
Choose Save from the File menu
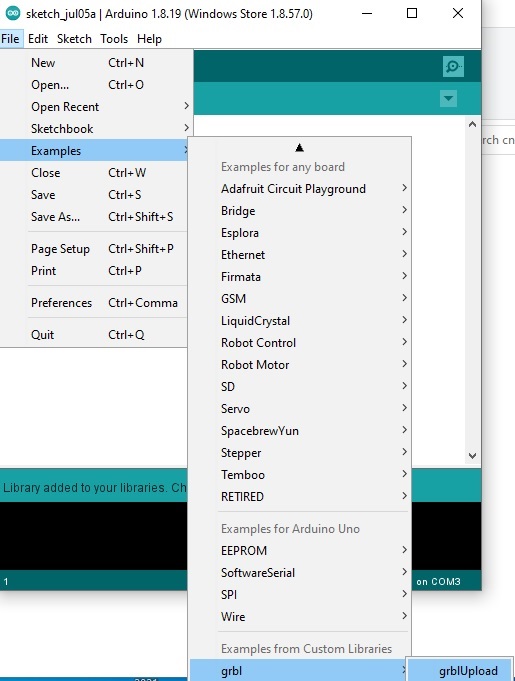tap(94, 195)
